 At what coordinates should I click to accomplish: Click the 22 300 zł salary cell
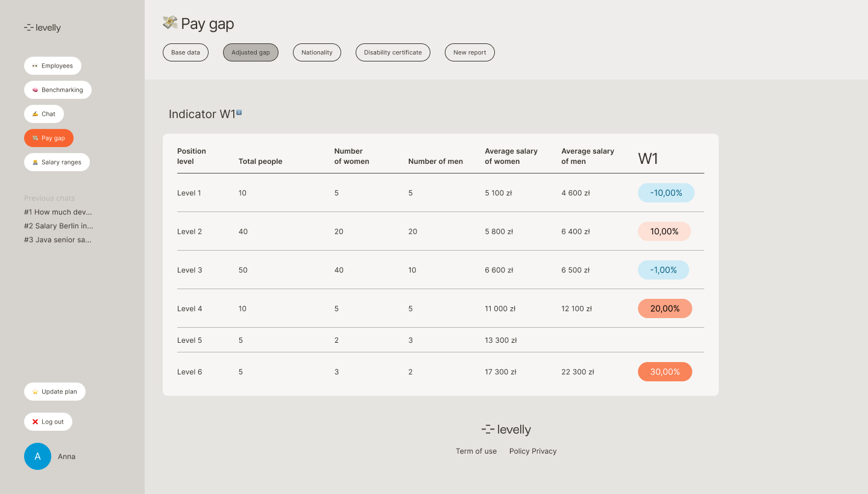tap(578, 372)
